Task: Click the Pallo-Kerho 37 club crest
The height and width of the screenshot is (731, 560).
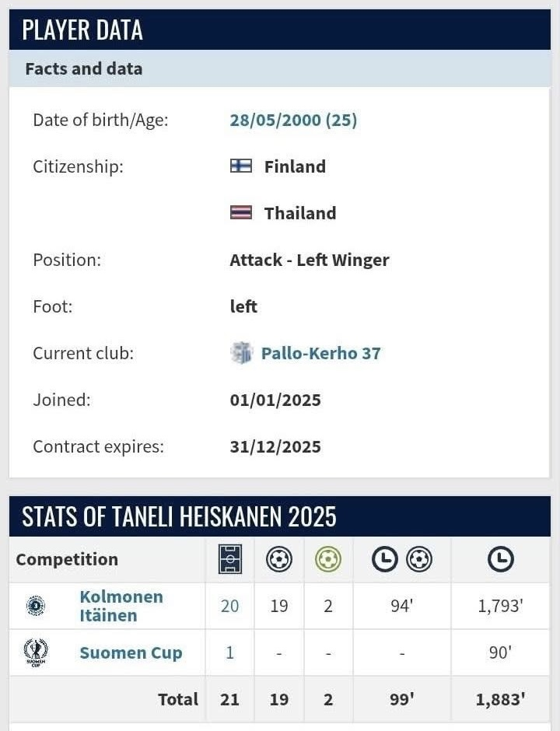Action: [242, 353]
